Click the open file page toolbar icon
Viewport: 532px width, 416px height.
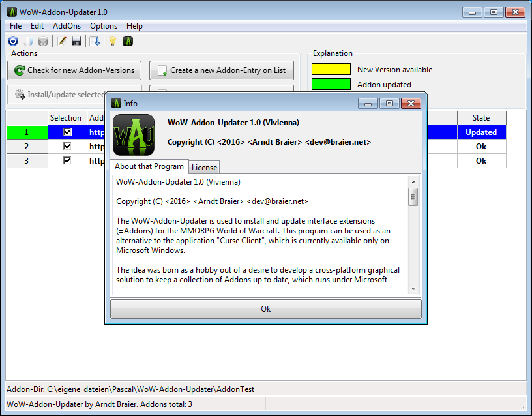tap(28, 41)
